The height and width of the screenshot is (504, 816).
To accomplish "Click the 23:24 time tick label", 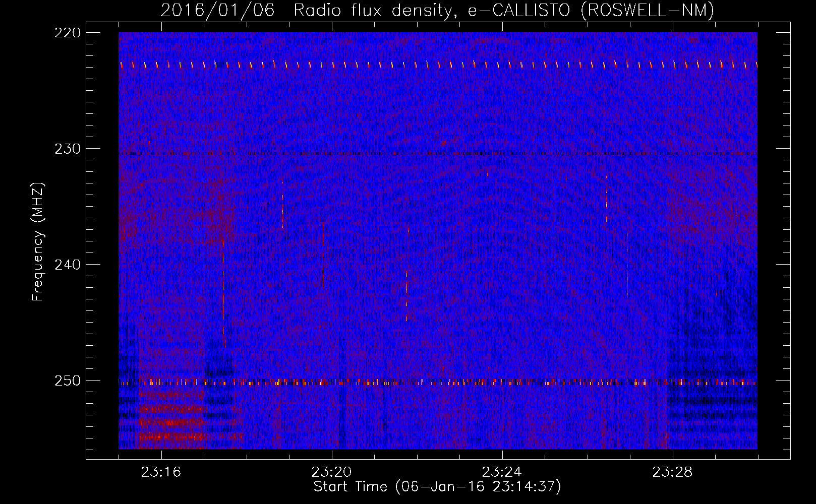I will point(502,472).
